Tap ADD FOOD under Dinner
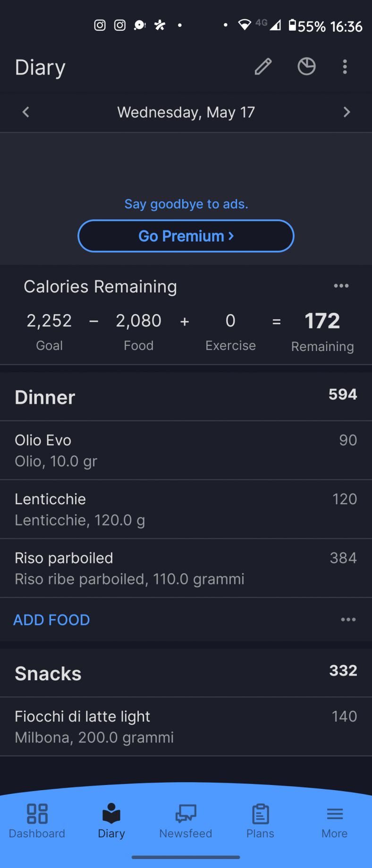This screenshot has height=868, width=372. (x=51, y=620)
